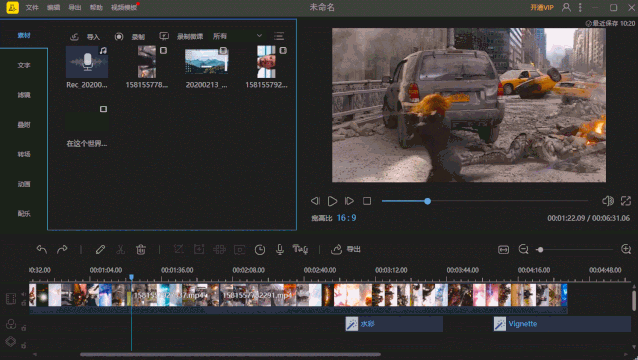Screen dimensions: 638x360
Task: Change the 16:9 aspect ratio
Action: [346, 218]
